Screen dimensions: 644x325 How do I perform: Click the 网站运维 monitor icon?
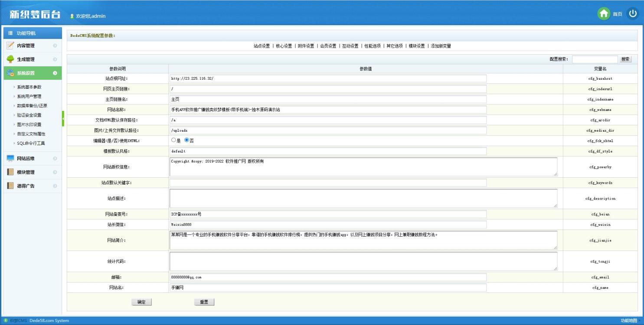[10, 159]
